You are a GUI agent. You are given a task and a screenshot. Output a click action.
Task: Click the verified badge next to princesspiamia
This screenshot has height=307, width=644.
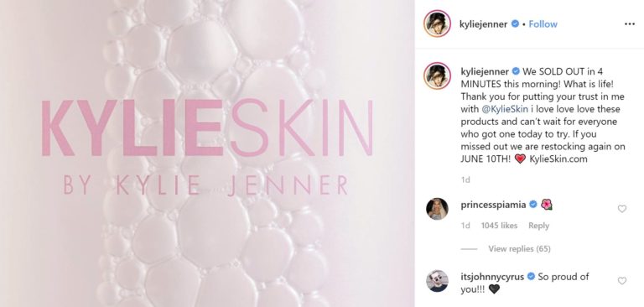[533, 205]
